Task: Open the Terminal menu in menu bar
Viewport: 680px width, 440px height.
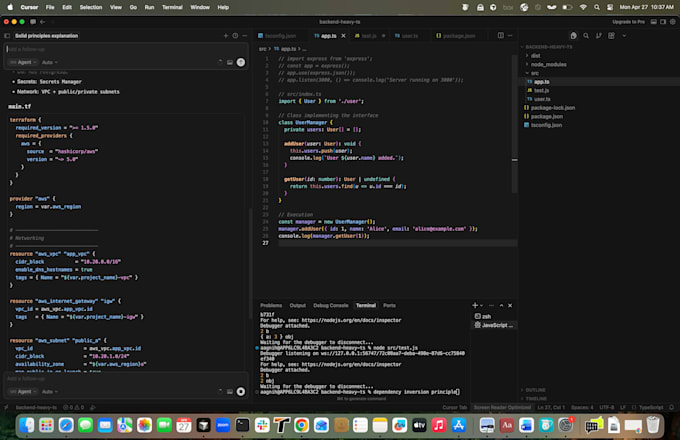Action: pyautogui.click(x=172, y=7)
